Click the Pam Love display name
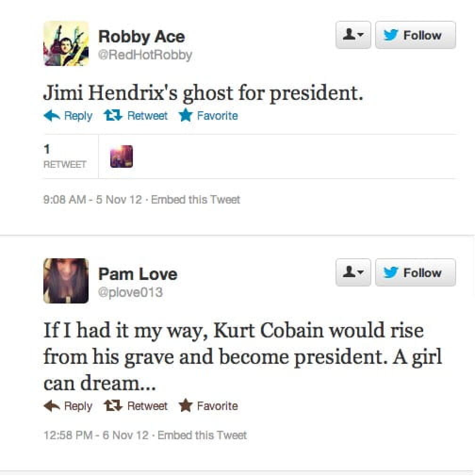The height and width of the screenshot is (476, 475). tap(138, 274)
